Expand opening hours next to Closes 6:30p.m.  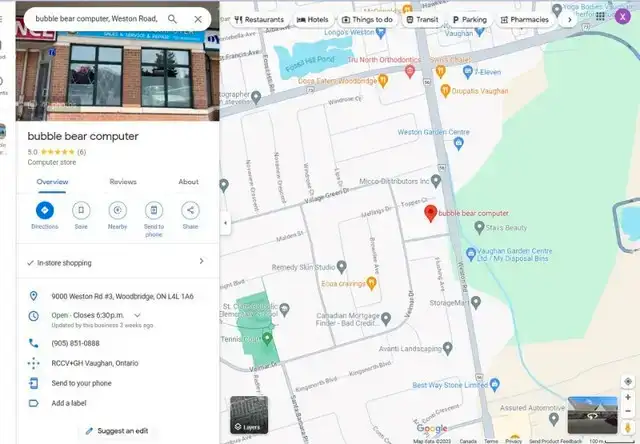(137, 315)
